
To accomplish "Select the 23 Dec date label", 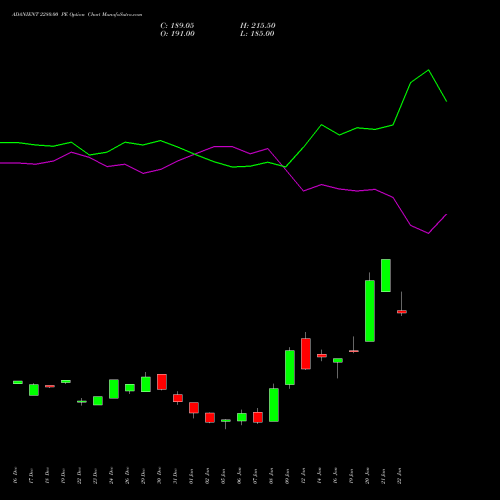I will (95, 476).
